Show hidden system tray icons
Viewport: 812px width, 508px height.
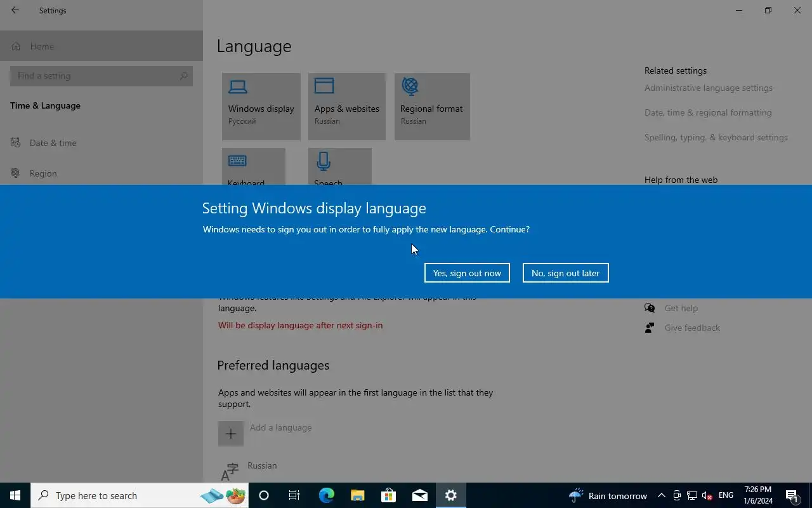[661, 495]
